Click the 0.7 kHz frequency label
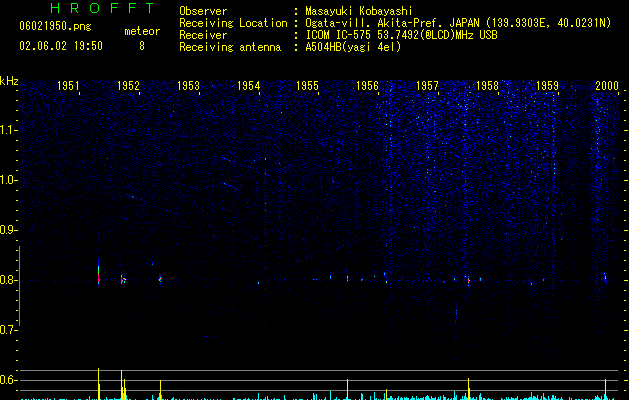 tap(9, 330)
